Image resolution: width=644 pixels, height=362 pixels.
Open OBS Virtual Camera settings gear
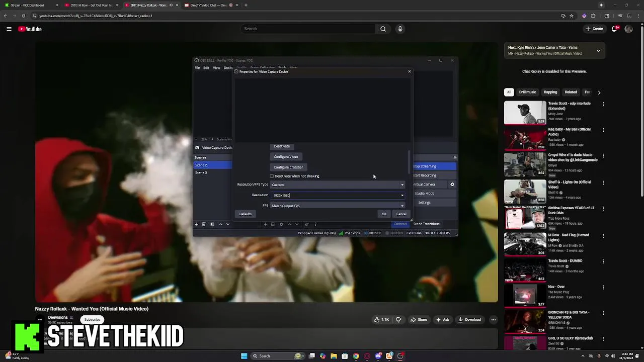(452, 185)
